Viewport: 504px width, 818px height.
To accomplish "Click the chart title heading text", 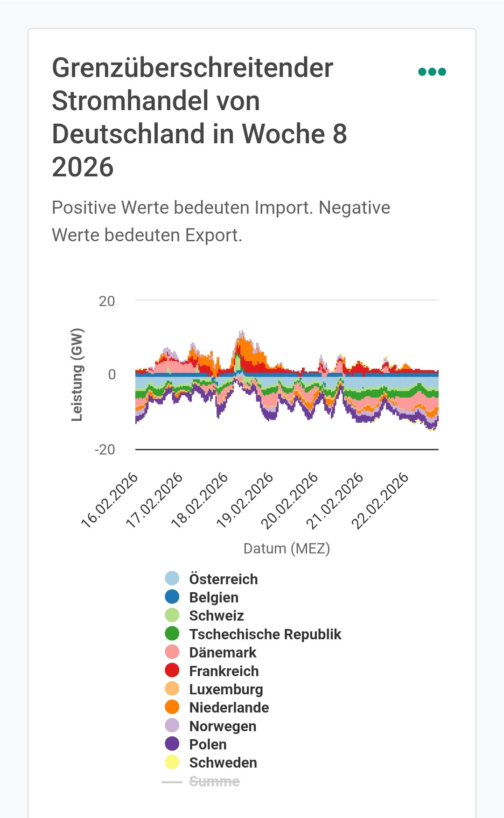I will point(199,117).
